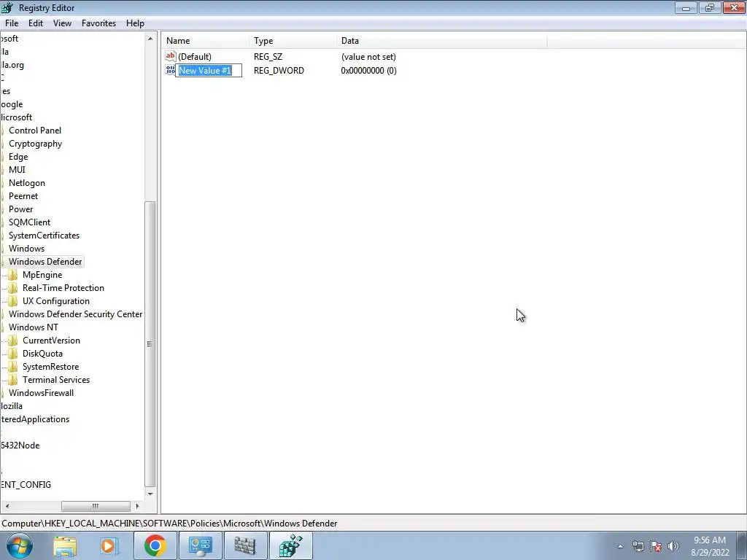
Task: Select the SystemRestore subkey
Action: [50, 367]
